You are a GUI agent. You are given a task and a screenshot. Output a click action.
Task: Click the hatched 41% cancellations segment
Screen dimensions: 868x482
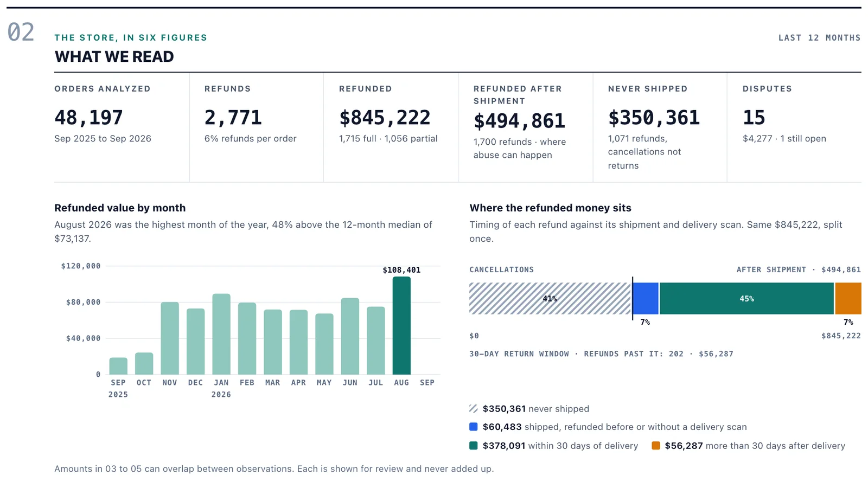[x=550, y=298]
